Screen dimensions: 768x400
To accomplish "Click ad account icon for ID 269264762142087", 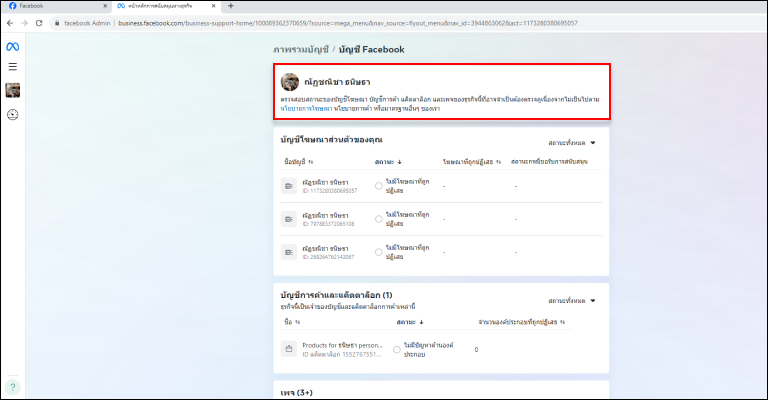I will point(289,252).
